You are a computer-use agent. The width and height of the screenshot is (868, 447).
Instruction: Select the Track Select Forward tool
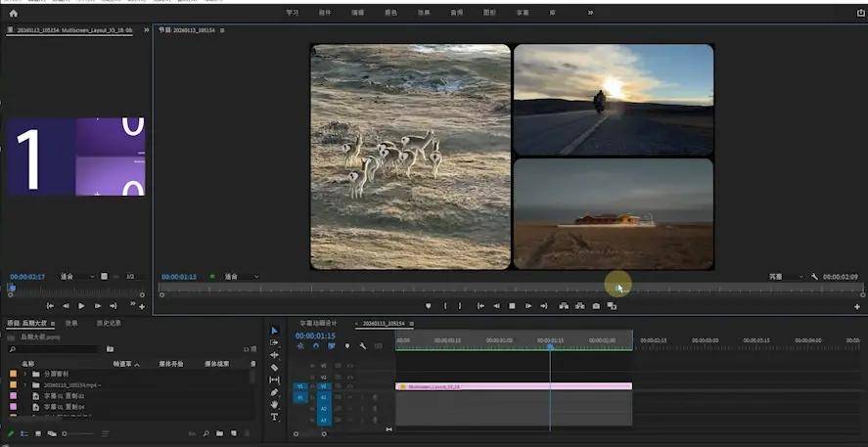274,342
